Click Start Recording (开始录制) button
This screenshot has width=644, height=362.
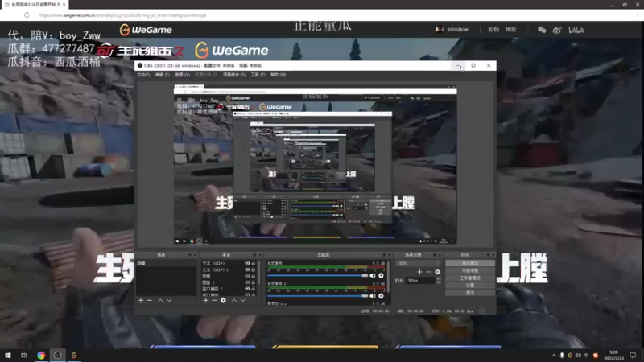coord(470,270)
